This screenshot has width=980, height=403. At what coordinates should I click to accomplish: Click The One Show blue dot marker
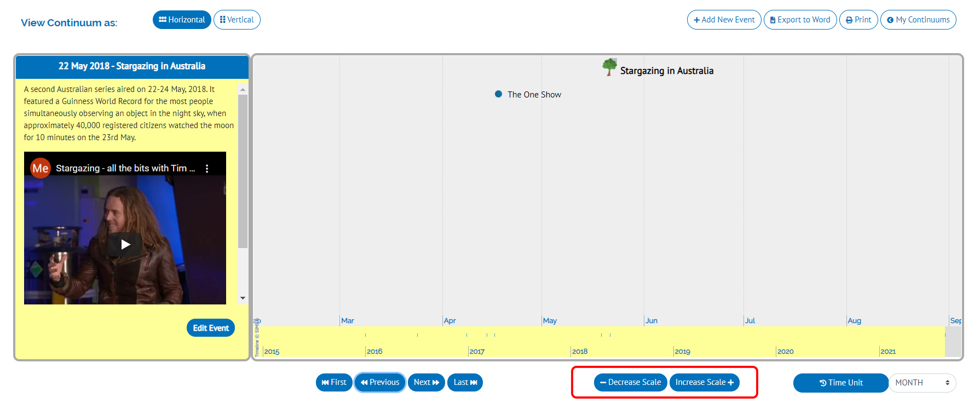pyautogui.click(x=498, y=94)
